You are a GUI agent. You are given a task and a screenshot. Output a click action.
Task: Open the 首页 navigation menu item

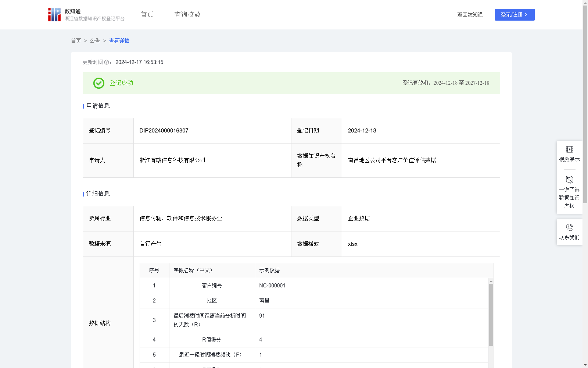[x=146, y=14]
